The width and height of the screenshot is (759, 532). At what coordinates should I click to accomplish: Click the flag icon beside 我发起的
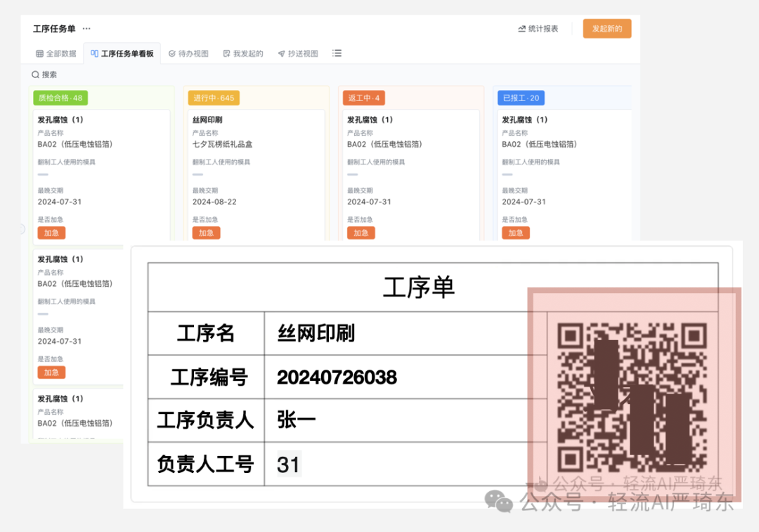tap(226, 53)
